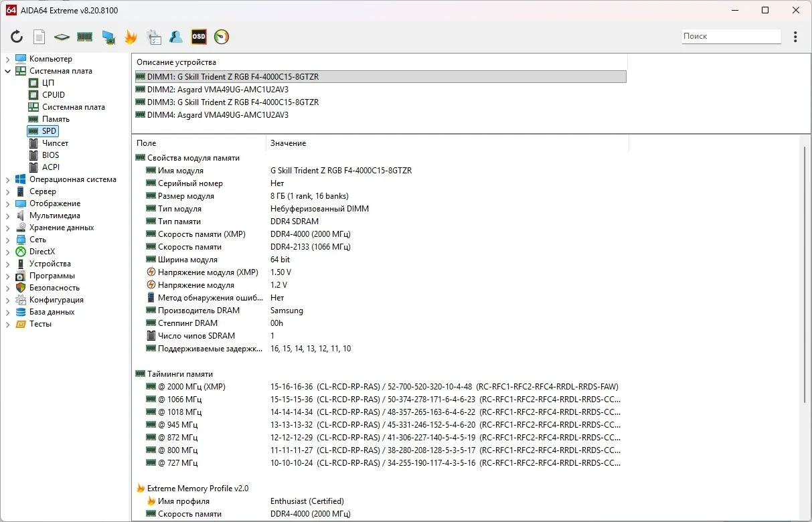Image resolution: width=812 pixels, height=522 pixels.
Task: Click the Напряжение модуля (XMP) row
Action: pyautogui.click(x=380, y=272)
